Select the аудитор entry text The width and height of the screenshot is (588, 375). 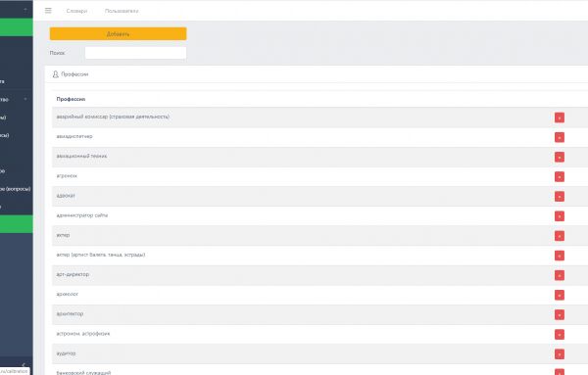point(66,353)
